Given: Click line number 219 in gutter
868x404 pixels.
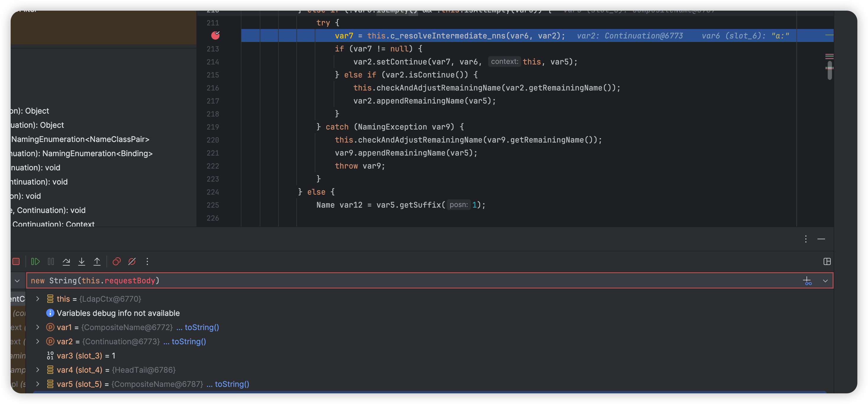Looking at the screenshot, I should (x=213, y=127).
